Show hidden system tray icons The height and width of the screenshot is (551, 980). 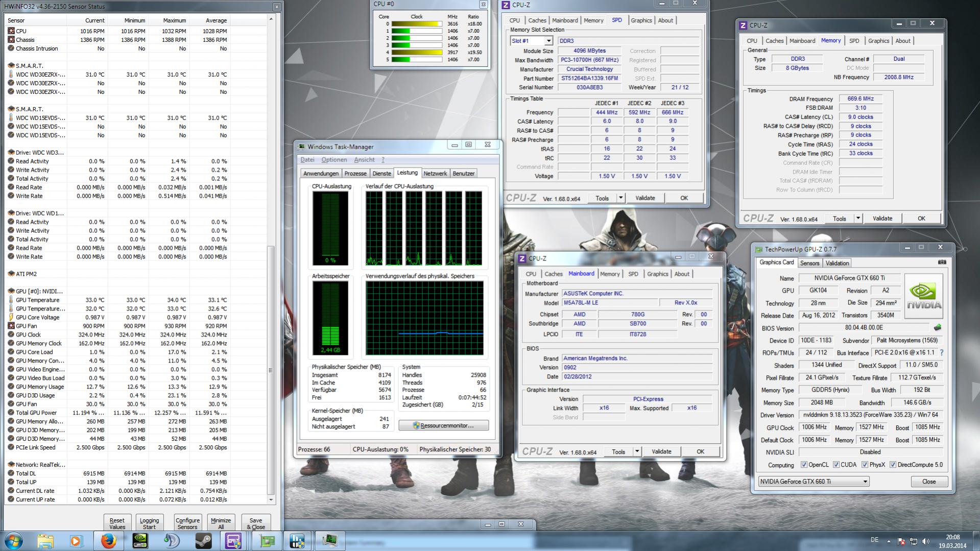pos(889,541)
